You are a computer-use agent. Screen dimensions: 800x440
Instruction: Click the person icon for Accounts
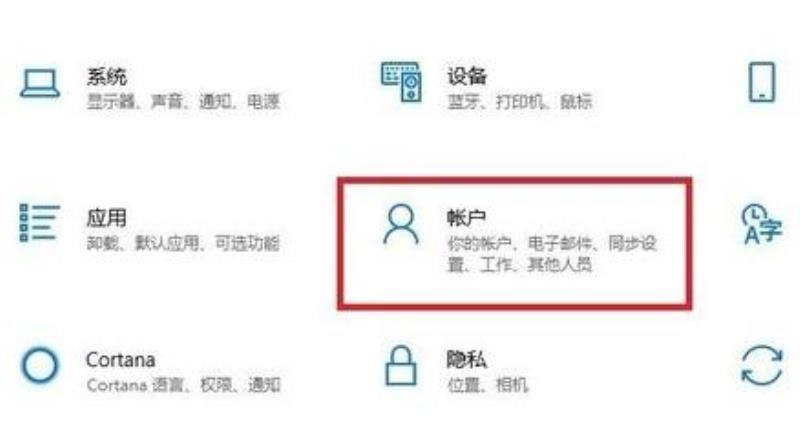pos(401,224)
